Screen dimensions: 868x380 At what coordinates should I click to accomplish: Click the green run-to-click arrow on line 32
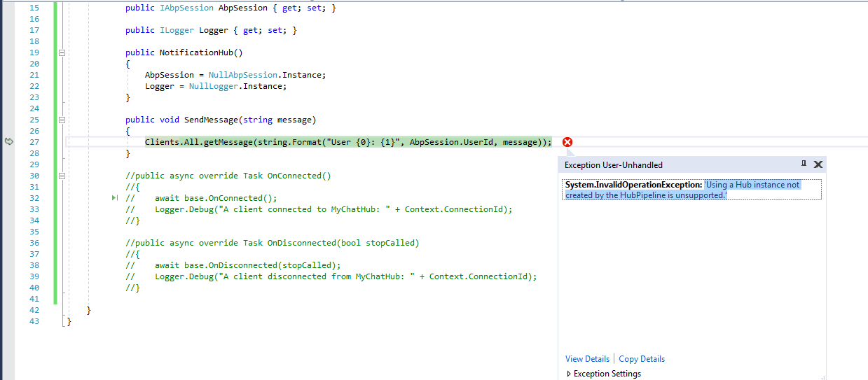pyautogui.click(x=115, y=198)
